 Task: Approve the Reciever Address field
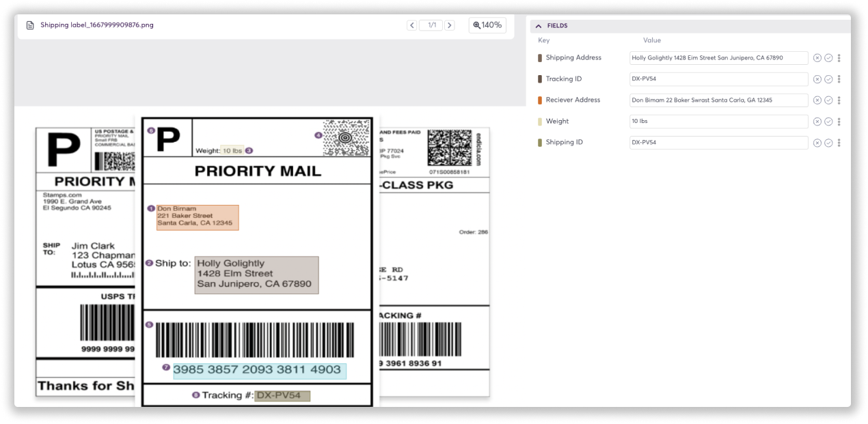pyautogui.click(x=828, y=100)
